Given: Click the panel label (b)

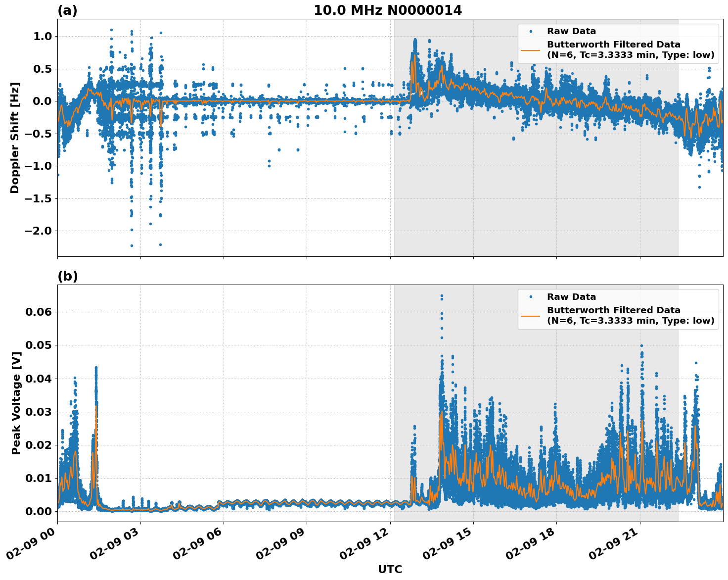Looking at the screenshot, I should pyautogui.click(x=68, y=276).
